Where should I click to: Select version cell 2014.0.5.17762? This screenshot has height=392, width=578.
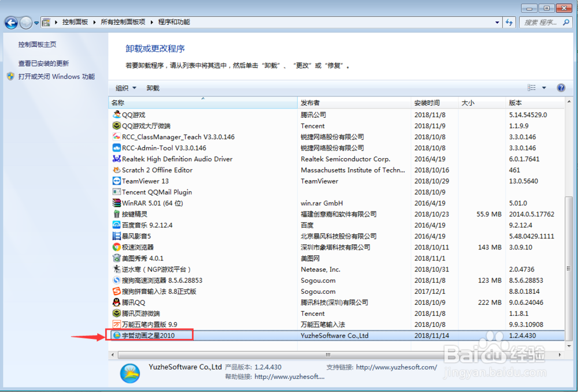point(532,214)
